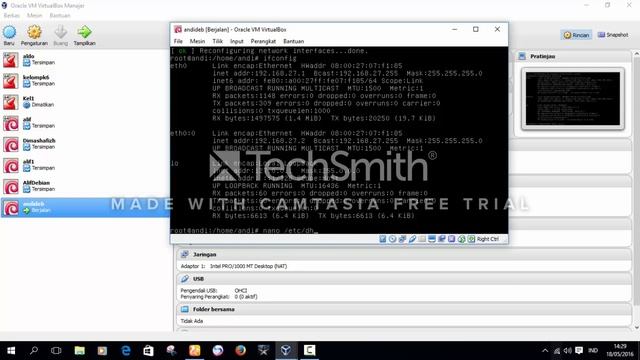The height and width of the screenshot is (360, 640).
Task: Click the network tray icon
Action: 556,351
